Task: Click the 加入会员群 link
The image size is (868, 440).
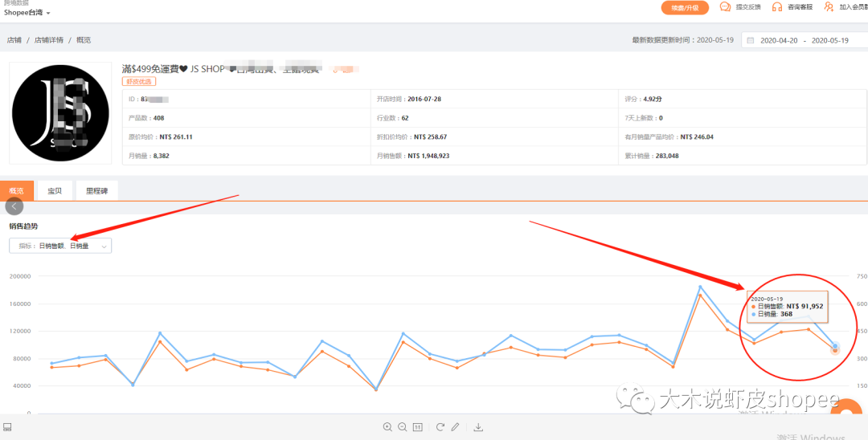Action: point(853,7)
